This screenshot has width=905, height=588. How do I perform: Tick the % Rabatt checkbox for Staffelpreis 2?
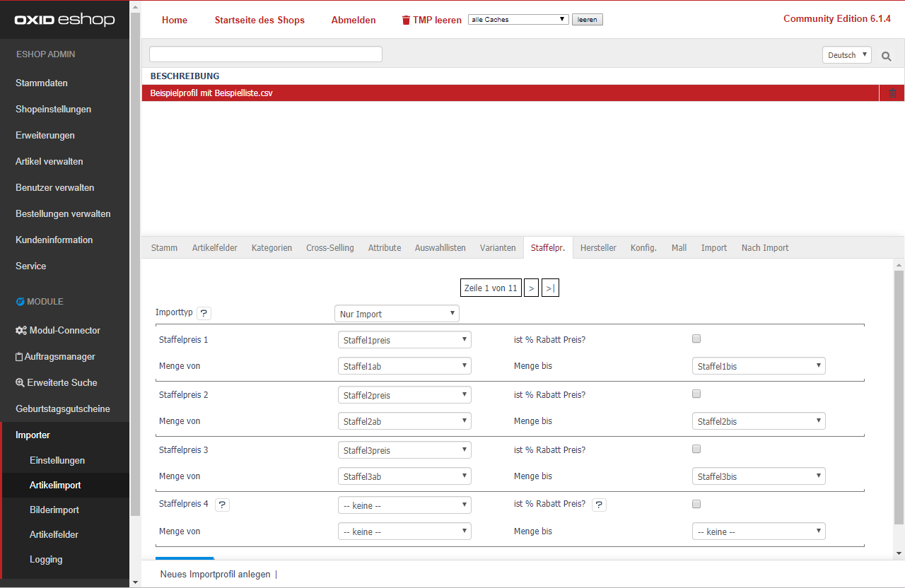(x=696, y=394)
